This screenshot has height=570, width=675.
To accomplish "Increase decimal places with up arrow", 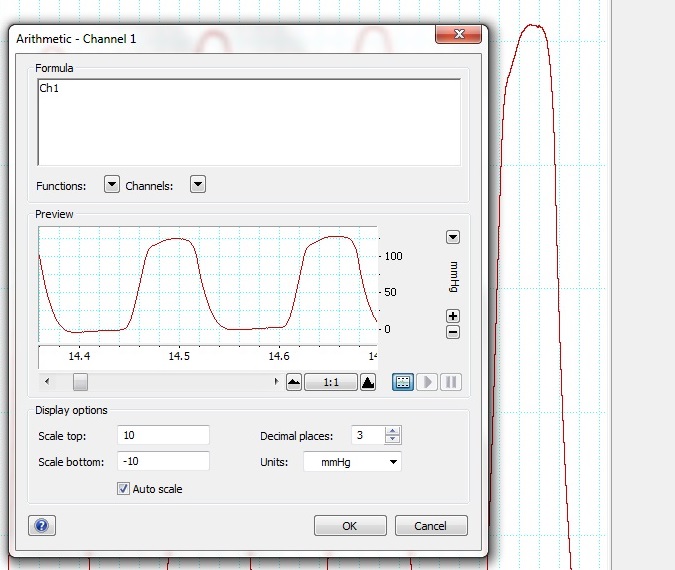I will (393, 431).
